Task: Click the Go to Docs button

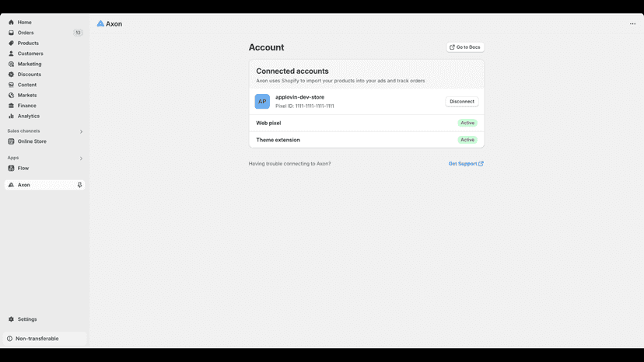Action: coord(465,47)
